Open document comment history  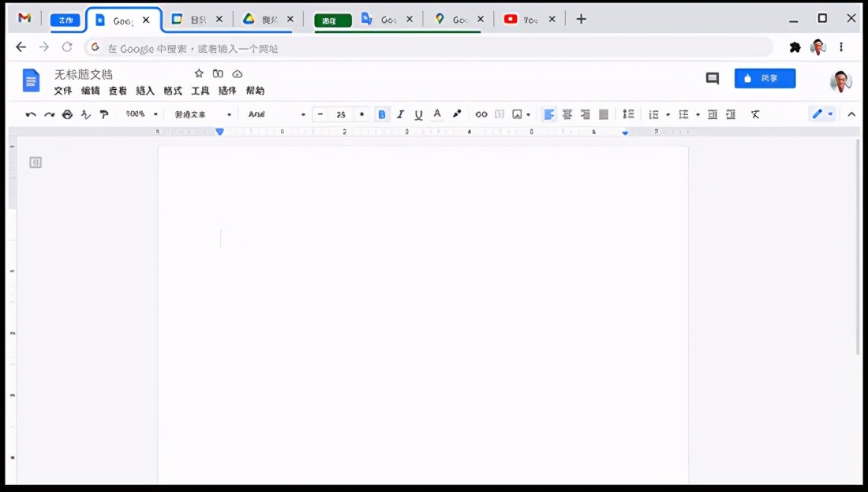pyautogui.click(x=713, y=78)
